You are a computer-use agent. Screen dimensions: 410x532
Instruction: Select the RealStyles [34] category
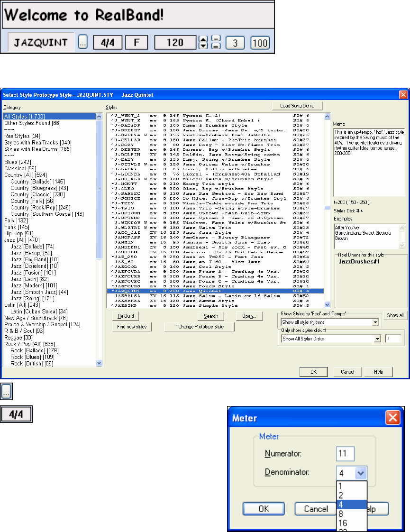click(x=22, y=136)
